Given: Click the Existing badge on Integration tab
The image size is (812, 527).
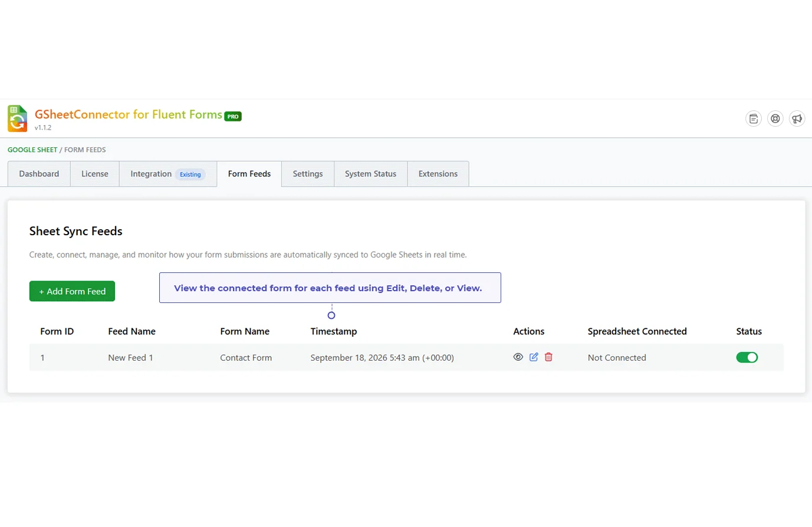Looking at the screenshot, I should click(x=190, y=174).
